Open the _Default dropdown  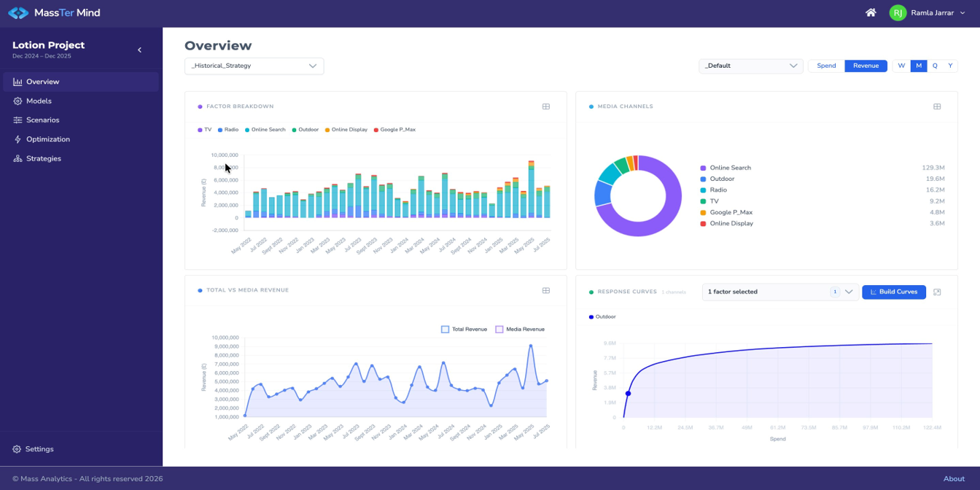coord(750,66)
